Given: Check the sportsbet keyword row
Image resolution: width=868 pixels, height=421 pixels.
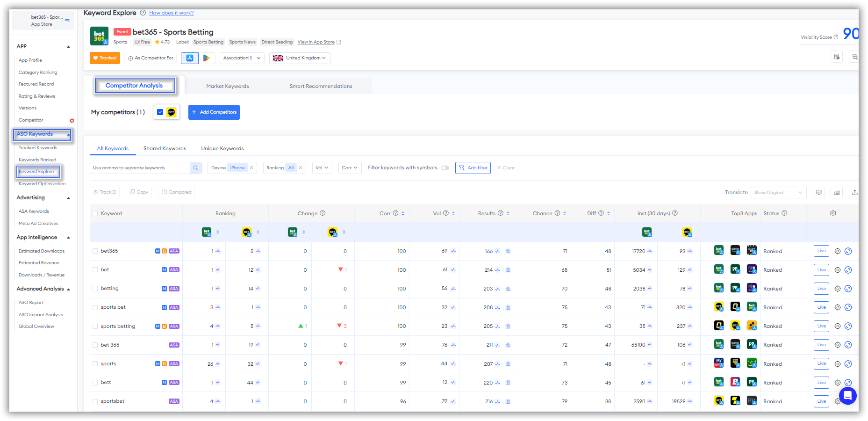Looking at the screenshot, I should coord(95,401).
